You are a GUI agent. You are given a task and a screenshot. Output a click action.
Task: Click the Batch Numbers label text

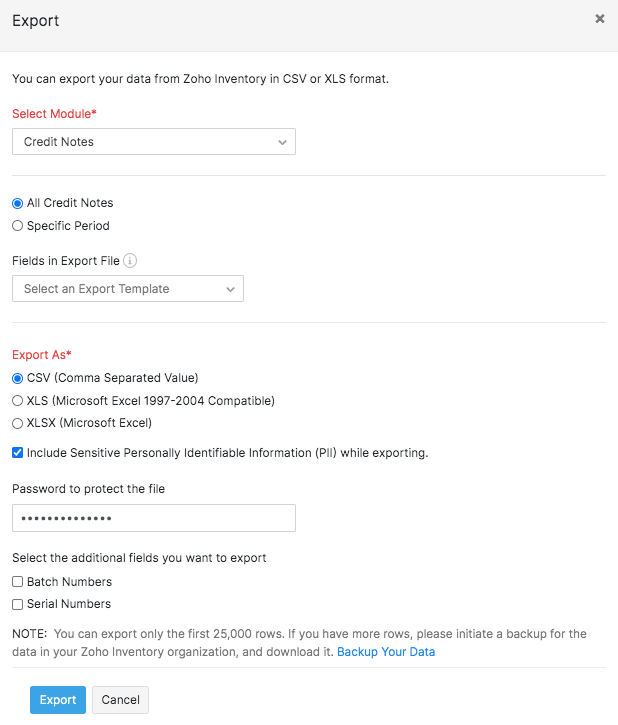click(69, 582)
